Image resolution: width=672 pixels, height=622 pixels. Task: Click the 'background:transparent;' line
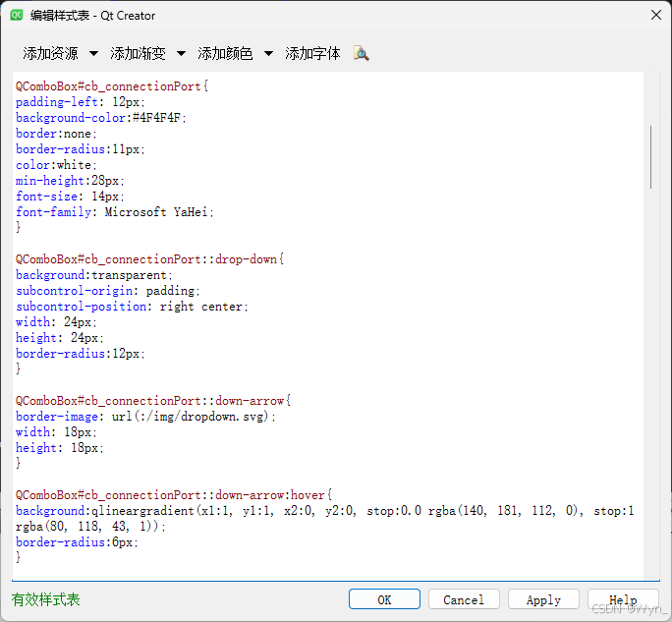click(x=94, y=275)
